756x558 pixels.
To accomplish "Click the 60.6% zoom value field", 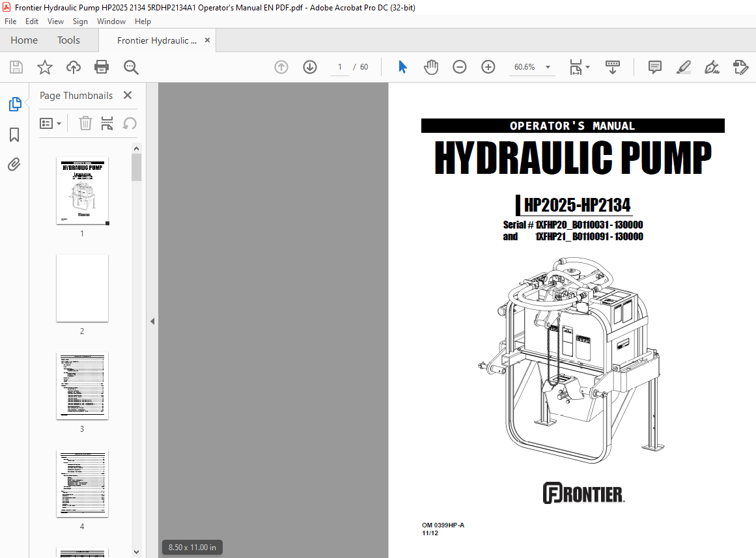I will click(x=525, y=67).
